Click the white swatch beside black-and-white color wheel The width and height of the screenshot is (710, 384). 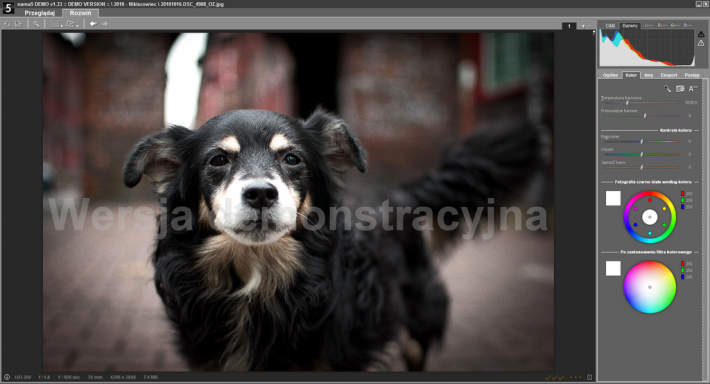(x=613, y=198)
